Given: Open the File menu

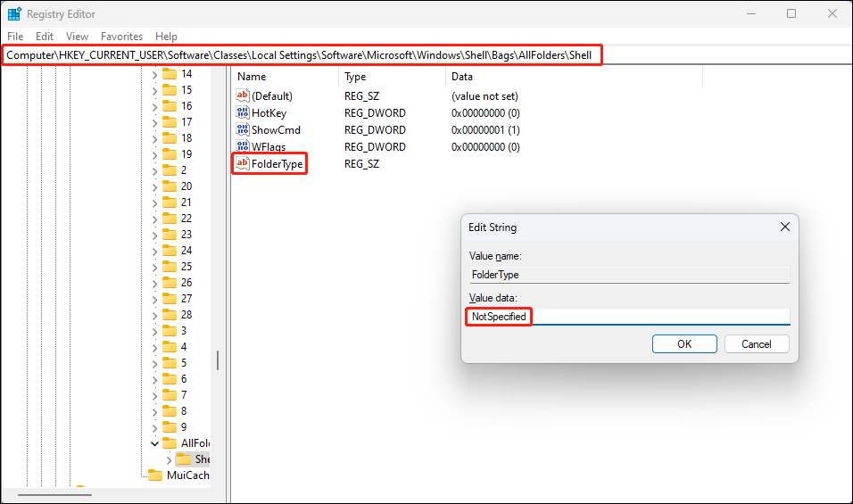Looking at the screenshot, I should pos(15,37).
